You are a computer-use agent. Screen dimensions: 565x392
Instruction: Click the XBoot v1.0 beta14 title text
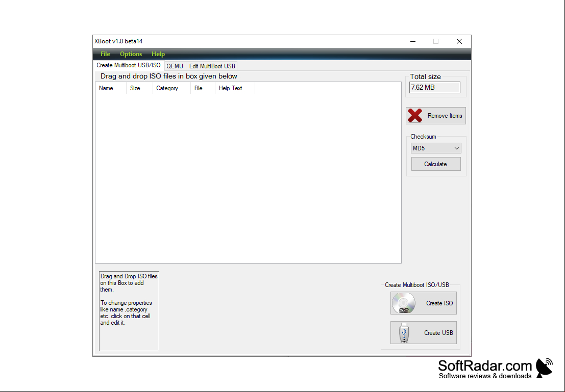click(x=118, y=41)
